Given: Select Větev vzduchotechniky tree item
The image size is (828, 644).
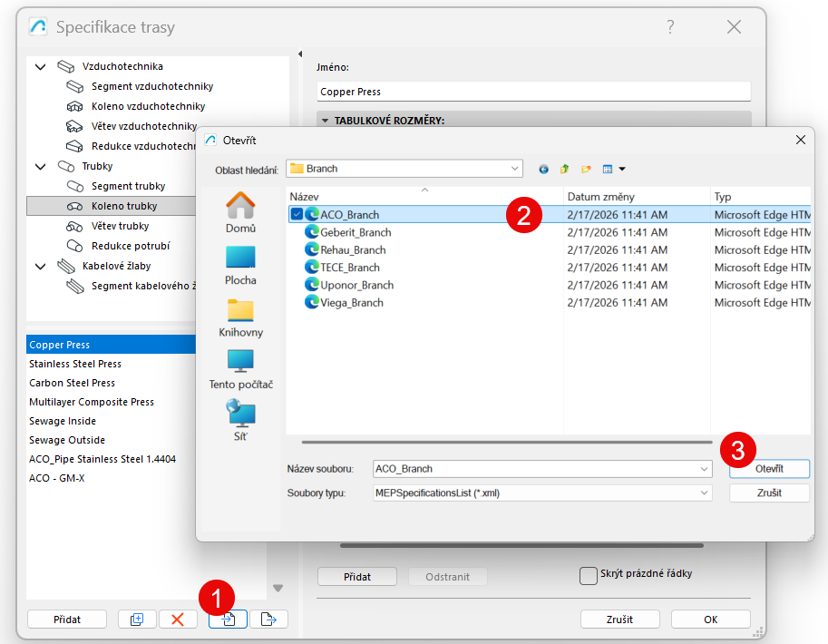Looking at the screenshot, I should pyautogui.click(x=143, y=126).
